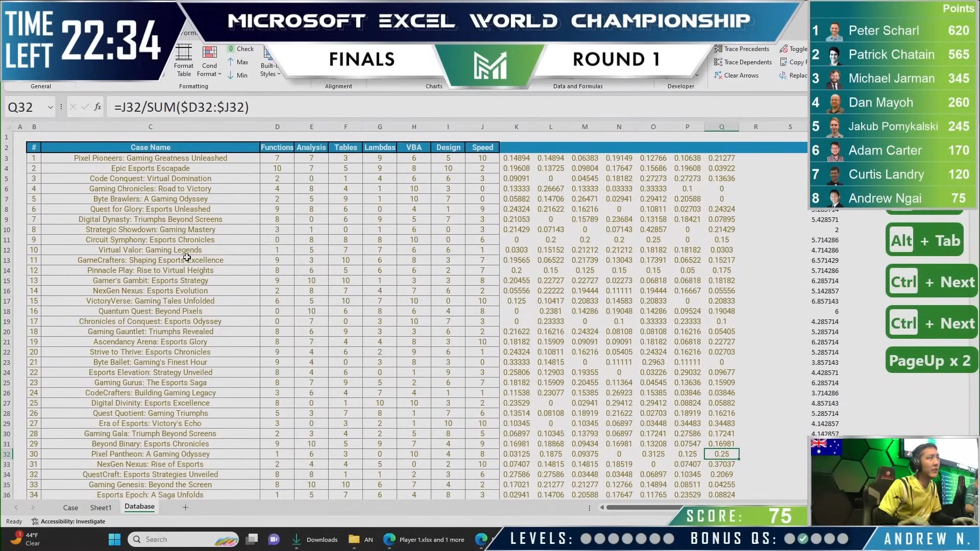
Task: Select the Database sheet tab
Action: click(x=138, y=506)
